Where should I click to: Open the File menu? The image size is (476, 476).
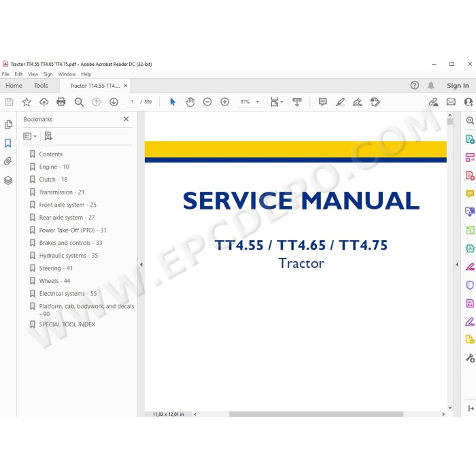pos(5,74)
